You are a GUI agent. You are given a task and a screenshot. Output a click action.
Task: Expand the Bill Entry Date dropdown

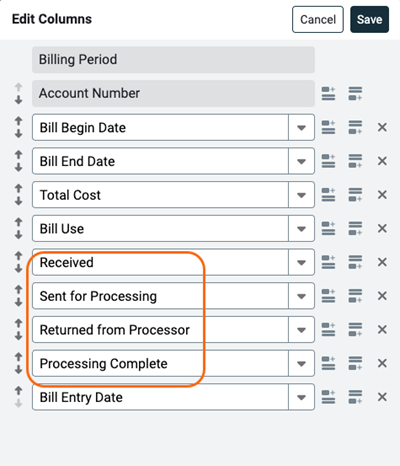pyautogui.click(x=301, y=397)
